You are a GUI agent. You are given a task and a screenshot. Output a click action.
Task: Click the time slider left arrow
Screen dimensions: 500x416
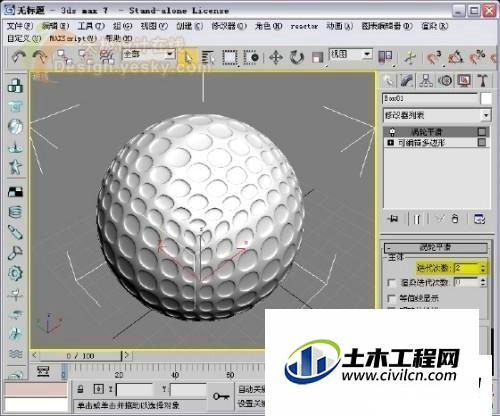[34, 356]
